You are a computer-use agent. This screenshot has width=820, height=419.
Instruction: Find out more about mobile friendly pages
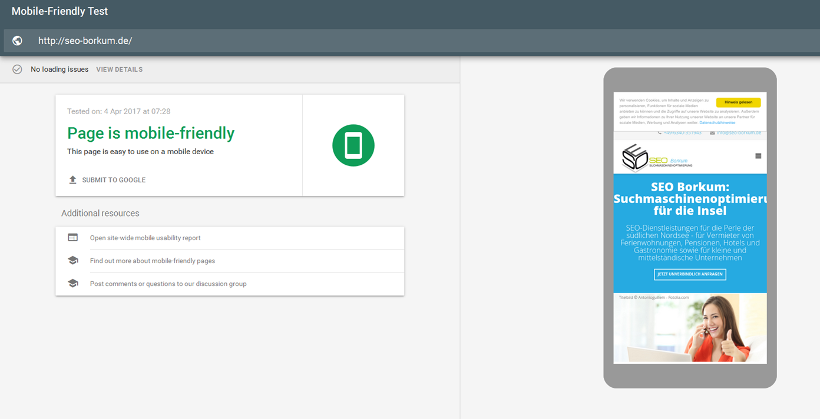152,261
